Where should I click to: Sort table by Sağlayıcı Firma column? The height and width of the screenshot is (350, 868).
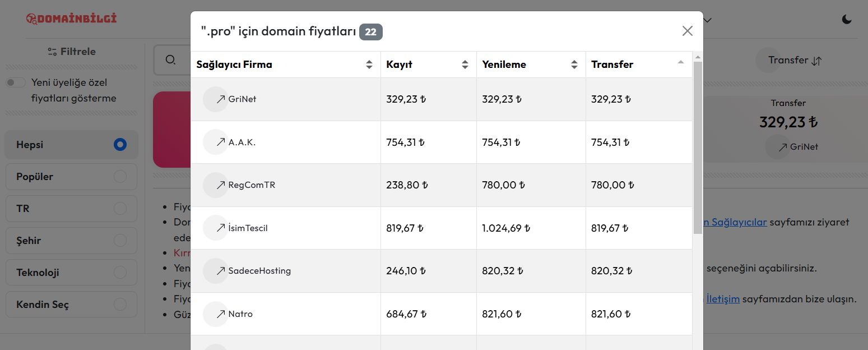pos(286,65)
